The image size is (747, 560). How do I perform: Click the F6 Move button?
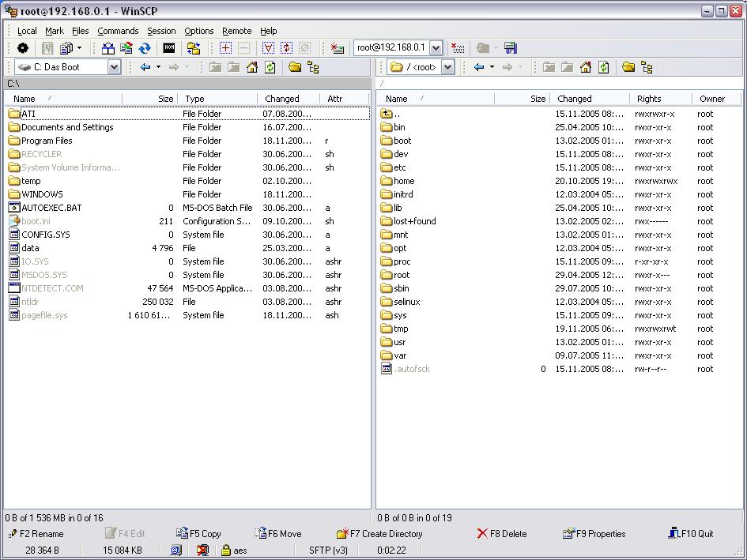278,534
